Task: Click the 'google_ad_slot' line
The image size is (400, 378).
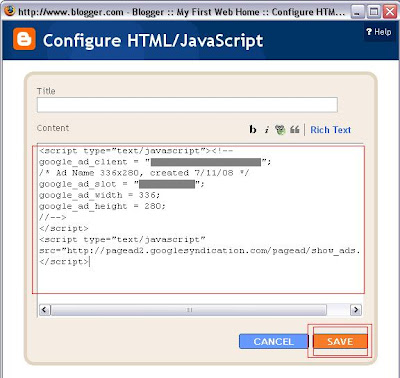Action: click(x=122, y=184)
